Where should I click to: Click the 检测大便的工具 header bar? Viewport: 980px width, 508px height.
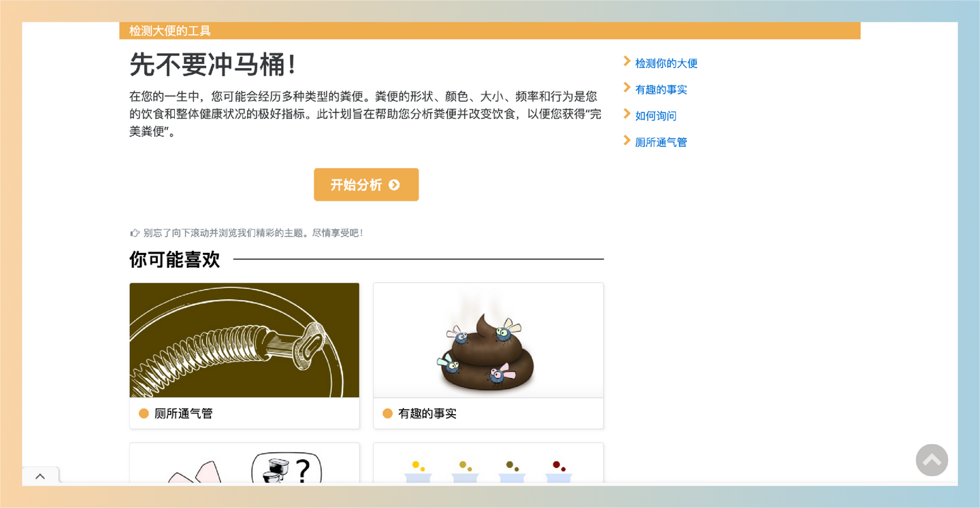click(489, 31)
